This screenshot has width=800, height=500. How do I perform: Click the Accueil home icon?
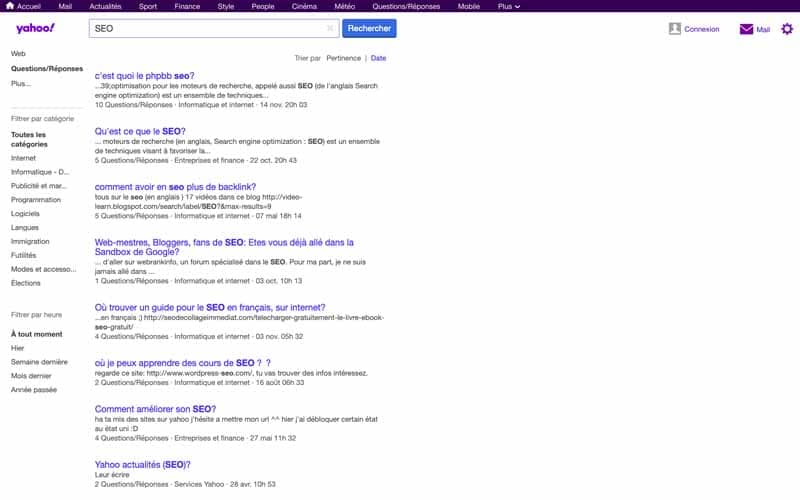(9, 6)
